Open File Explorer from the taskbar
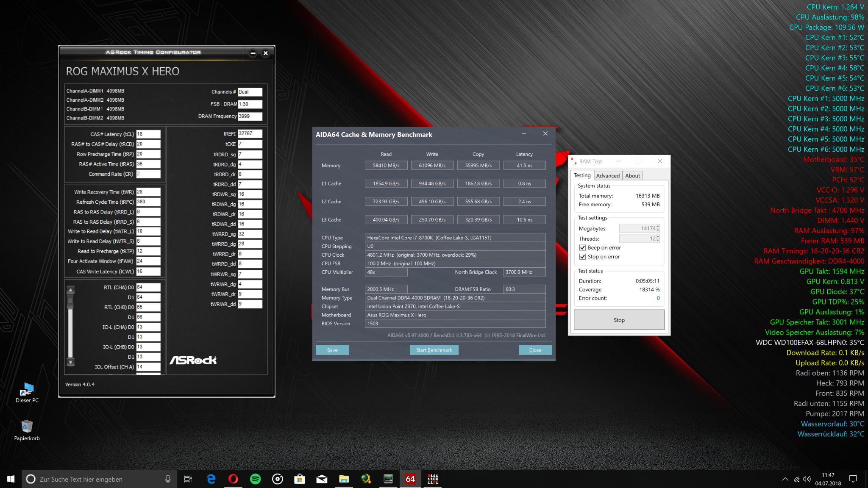The image size is (868, 488). point(344,479)
